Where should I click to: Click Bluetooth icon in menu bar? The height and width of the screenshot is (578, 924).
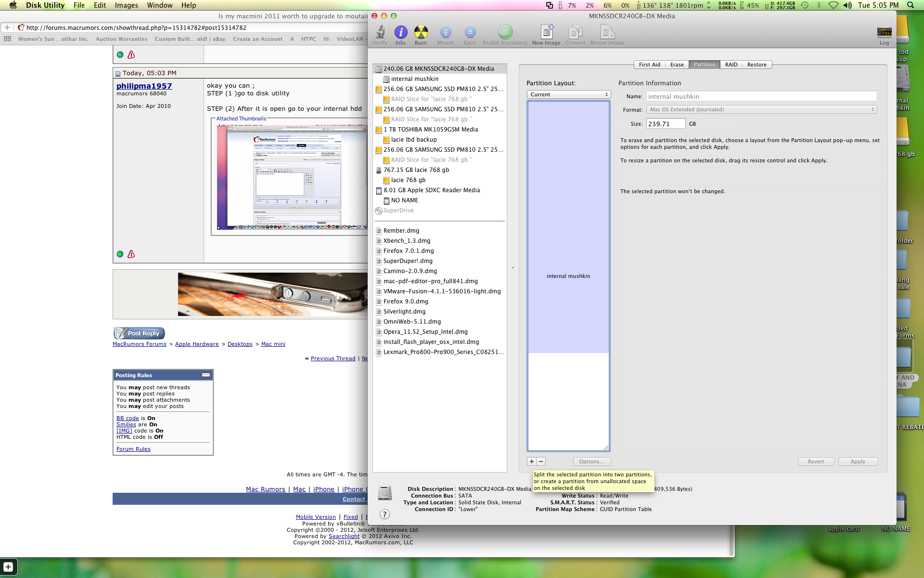[x=819, y=5]
